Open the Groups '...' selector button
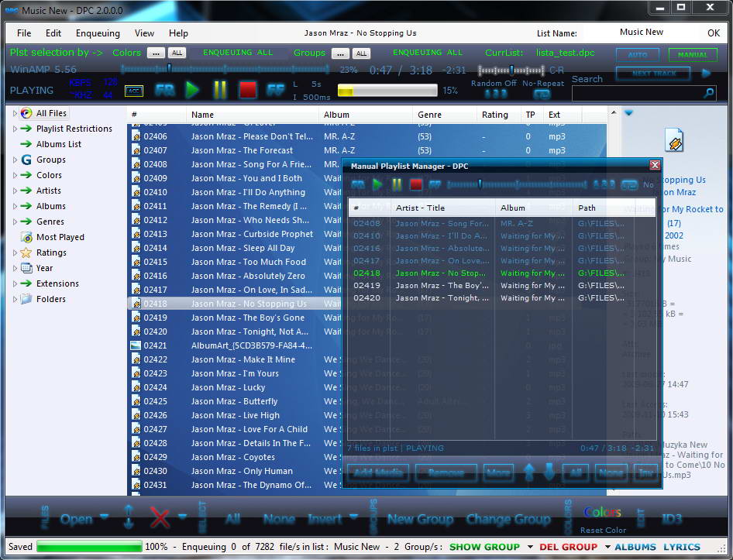The image size is (733, 560). pos(340,53)
